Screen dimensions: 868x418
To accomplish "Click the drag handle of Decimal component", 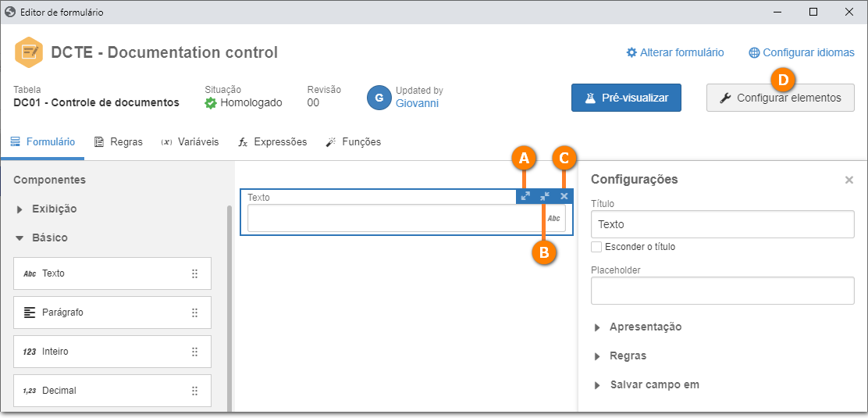I will (x=194, y=391).
